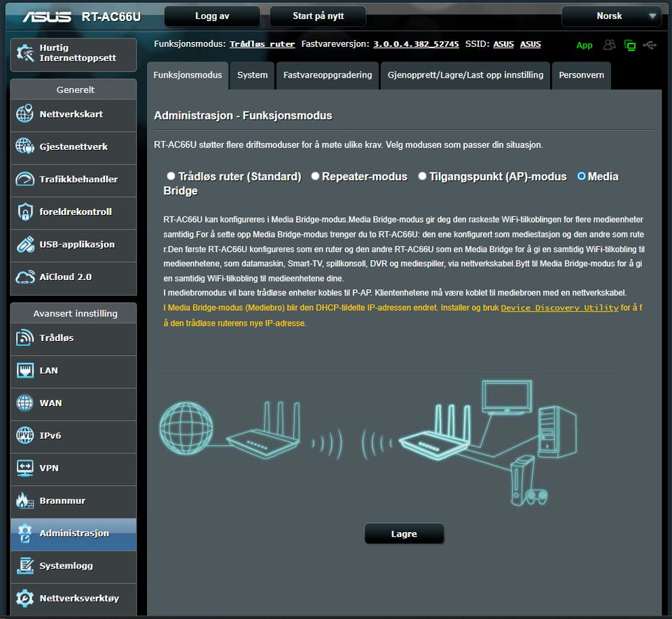This screenshot has height=619, width=672.
Task: Open Gjenopprett/Lagre/Last opp innstilling tab
Action: pyautogui.click(x=465, y=75)
